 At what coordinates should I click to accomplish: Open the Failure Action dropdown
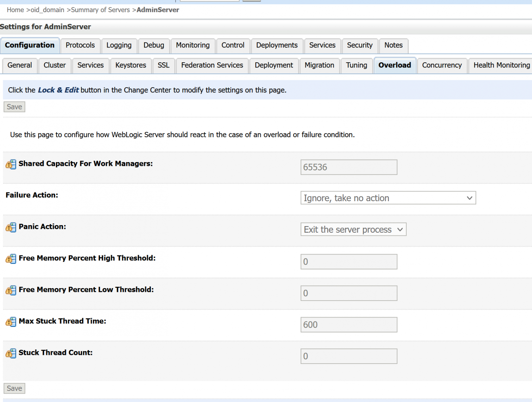(388, 198)
